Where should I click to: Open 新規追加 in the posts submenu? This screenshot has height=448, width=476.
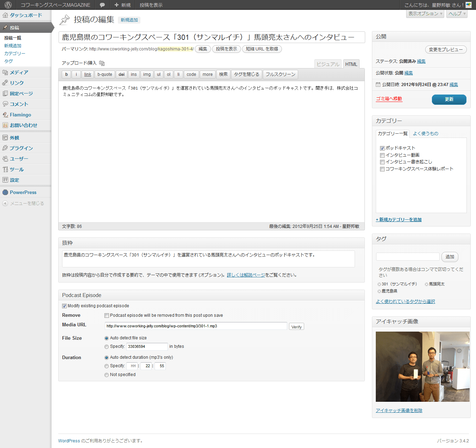click(13, 46)
